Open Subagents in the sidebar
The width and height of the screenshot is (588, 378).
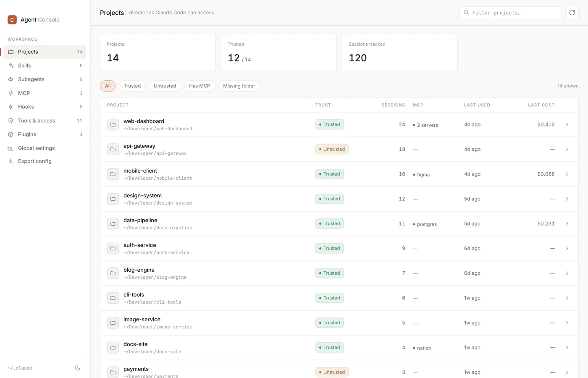coord(45,79)
